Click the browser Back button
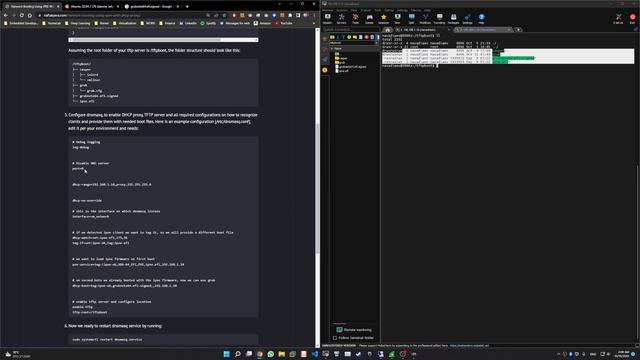The image size is (640, 360). pos(5,15)
